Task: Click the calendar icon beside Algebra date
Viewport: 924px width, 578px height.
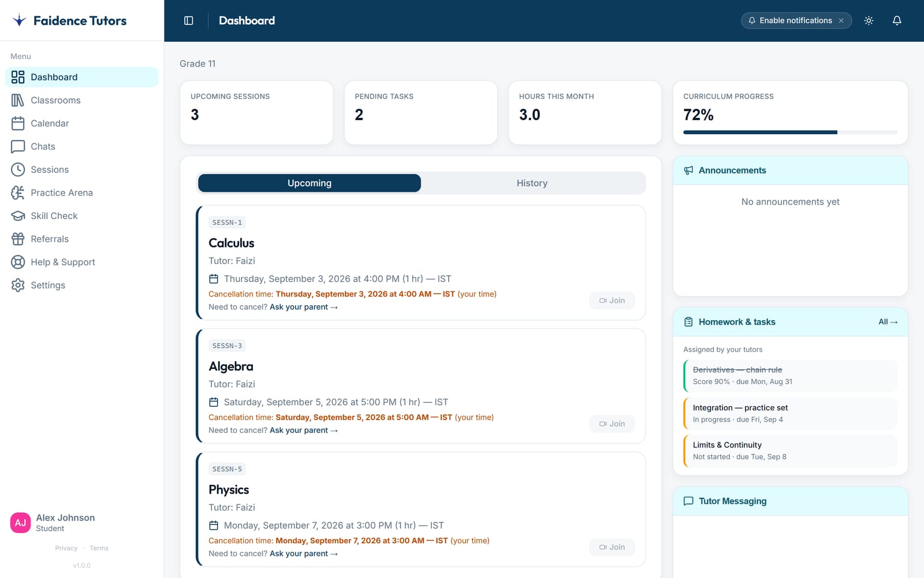Action: (x=214, y=402)
